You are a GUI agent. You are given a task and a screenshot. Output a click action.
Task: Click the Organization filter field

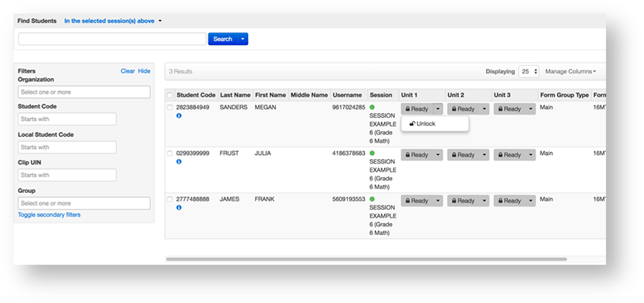pyautogui.click(x=85, y=92)
